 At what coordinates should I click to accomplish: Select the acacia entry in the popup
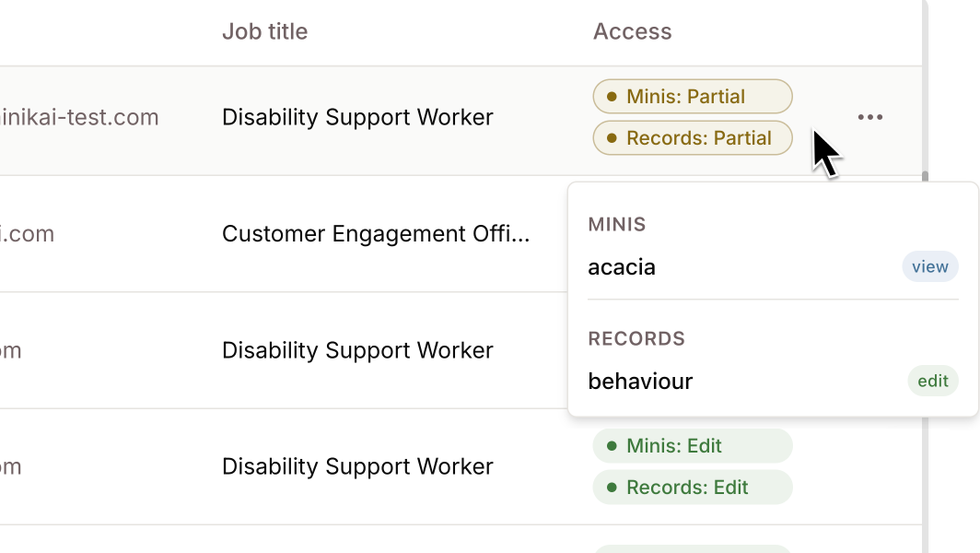pyautogui.click(x=622, y=267)
